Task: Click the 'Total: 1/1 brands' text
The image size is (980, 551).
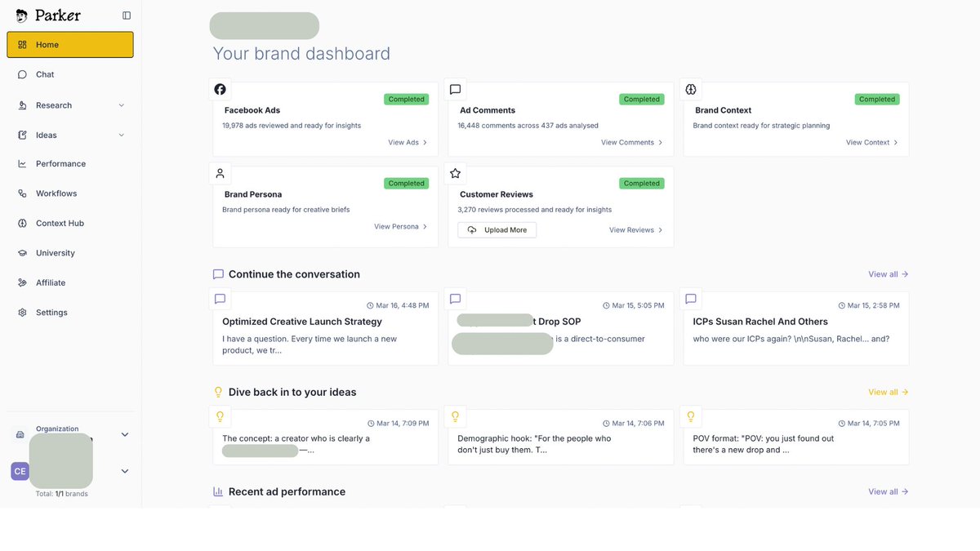Action: (62, 494)
